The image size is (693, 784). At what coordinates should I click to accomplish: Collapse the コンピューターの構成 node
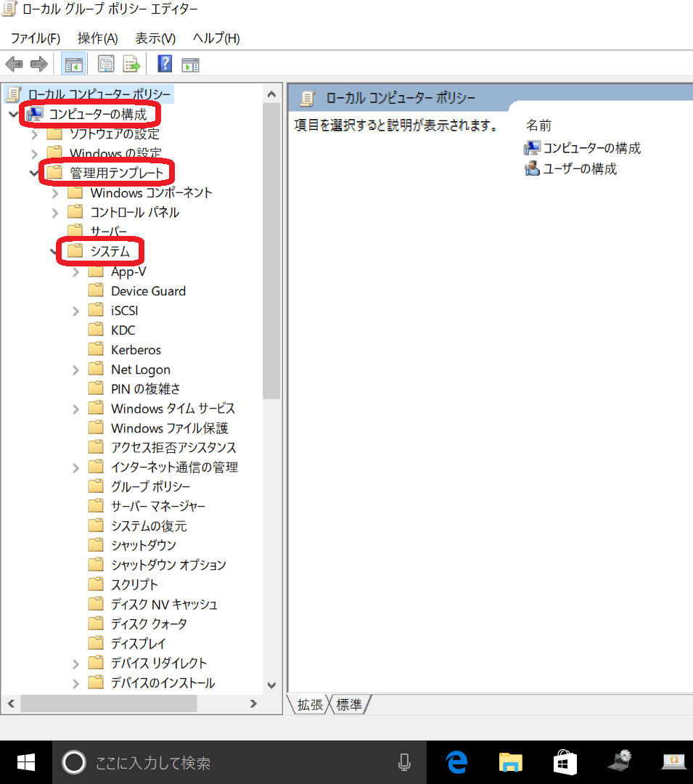point(14,115)
